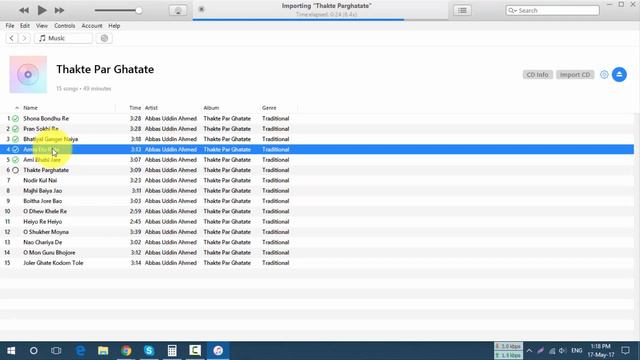Sort by the Artist column header

pyautogui.click(x=151, y=108)
